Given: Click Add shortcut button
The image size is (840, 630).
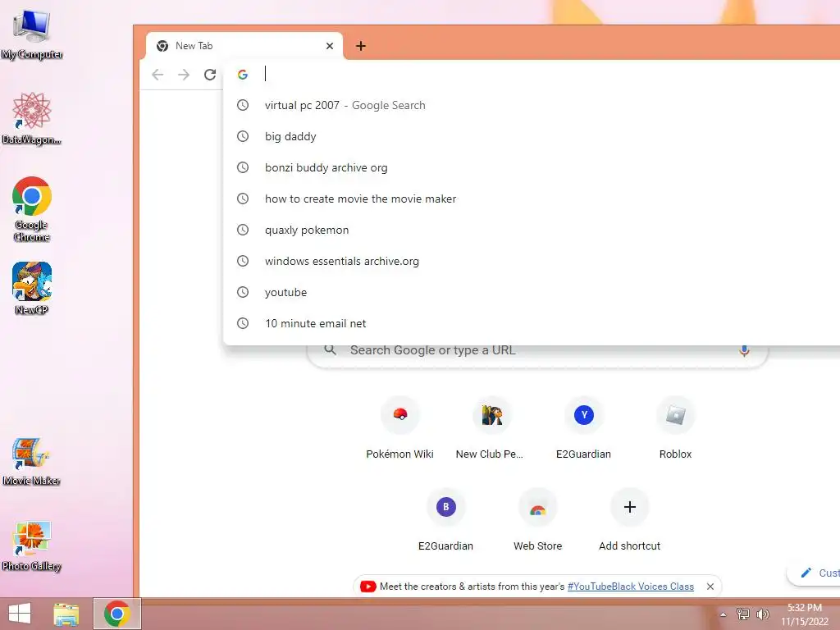Looking at the screenshot, I should 629,521.
